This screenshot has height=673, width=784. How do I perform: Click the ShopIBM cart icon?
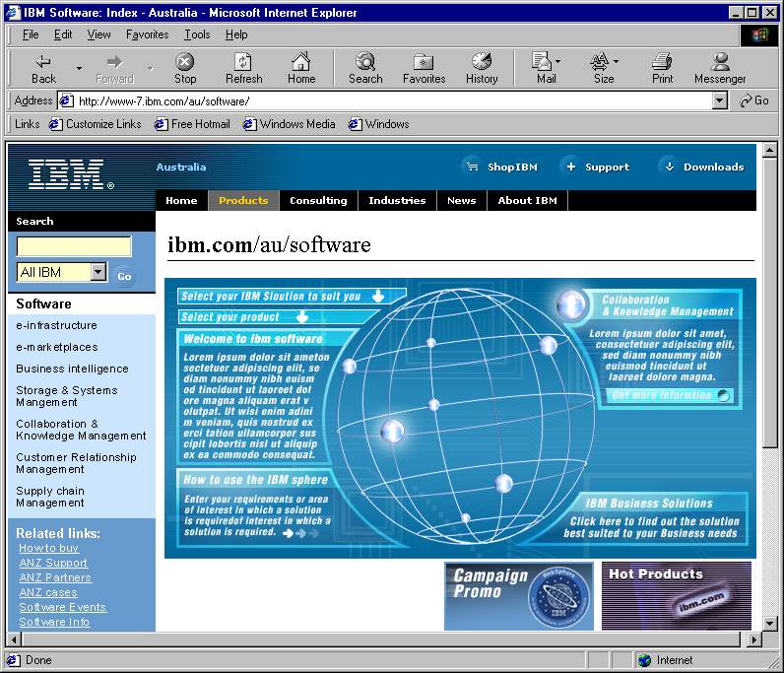click(x=472, y=167)
